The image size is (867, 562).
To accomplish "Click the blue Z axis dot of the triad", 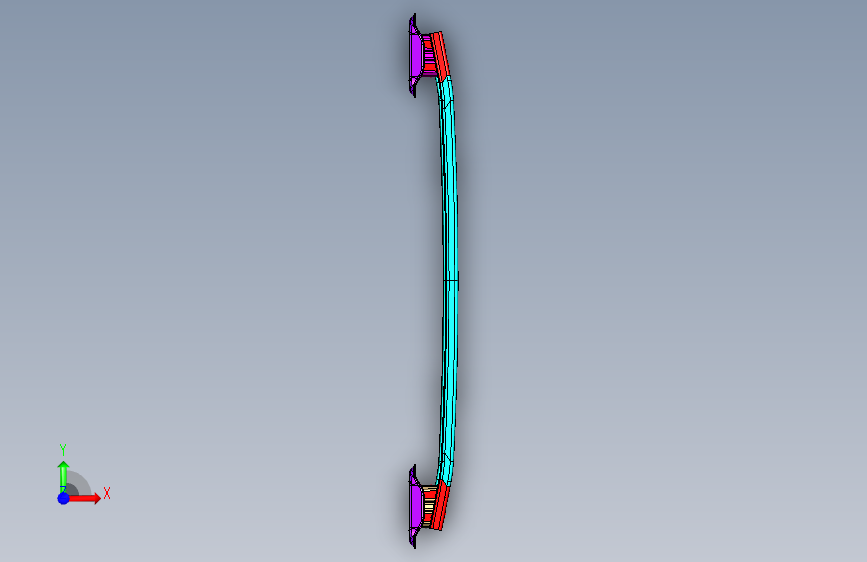I will (x=64, y=498).
